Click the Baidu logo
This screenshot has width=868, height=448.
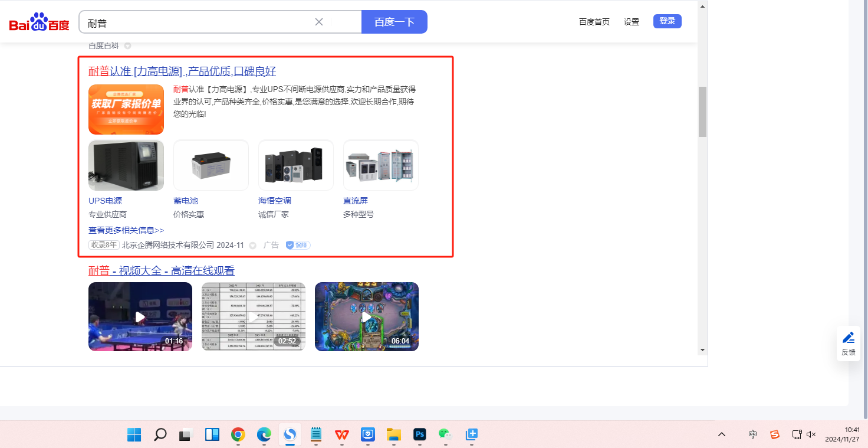click(39, 22)
